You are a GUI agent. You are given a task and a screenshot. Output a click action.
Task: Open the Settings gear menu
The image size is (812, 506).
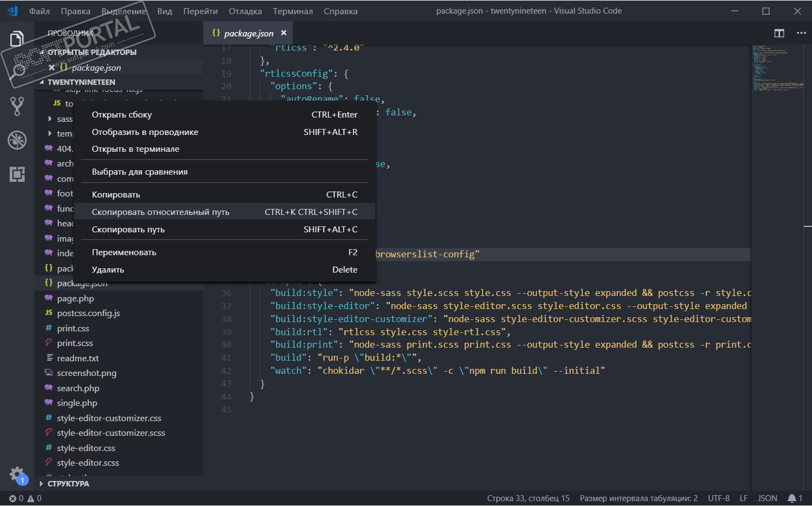point(17,474)
